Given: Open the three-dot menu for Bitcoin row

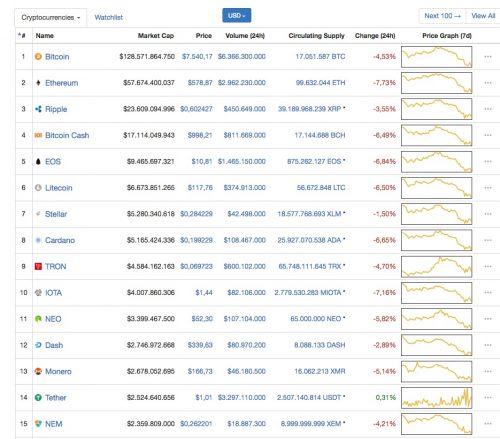Looking at the screenshot, I should 488,57.
